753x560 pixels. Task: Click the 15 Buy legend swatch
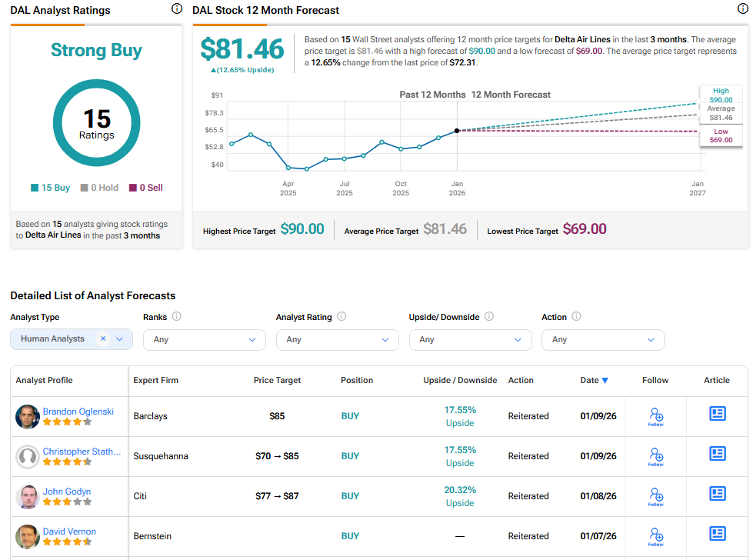[35, 188]
